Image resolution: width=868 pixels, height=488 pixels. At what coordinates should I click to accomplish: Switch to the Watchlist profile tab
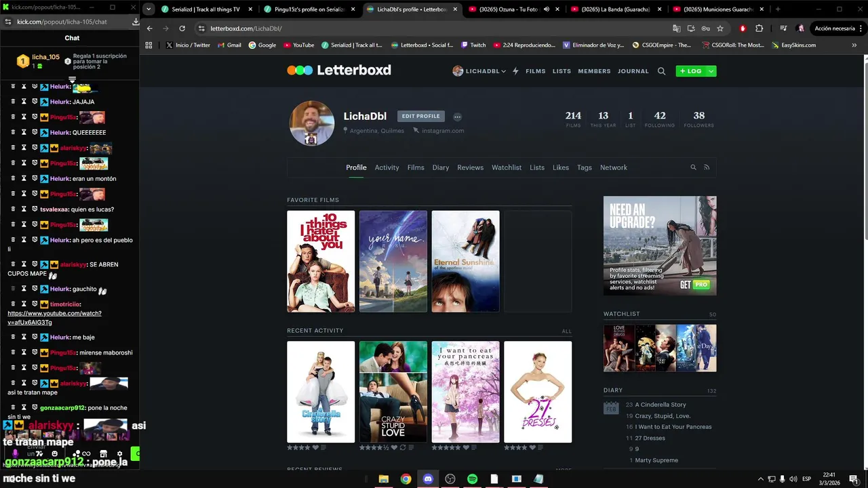click(507, 167)
